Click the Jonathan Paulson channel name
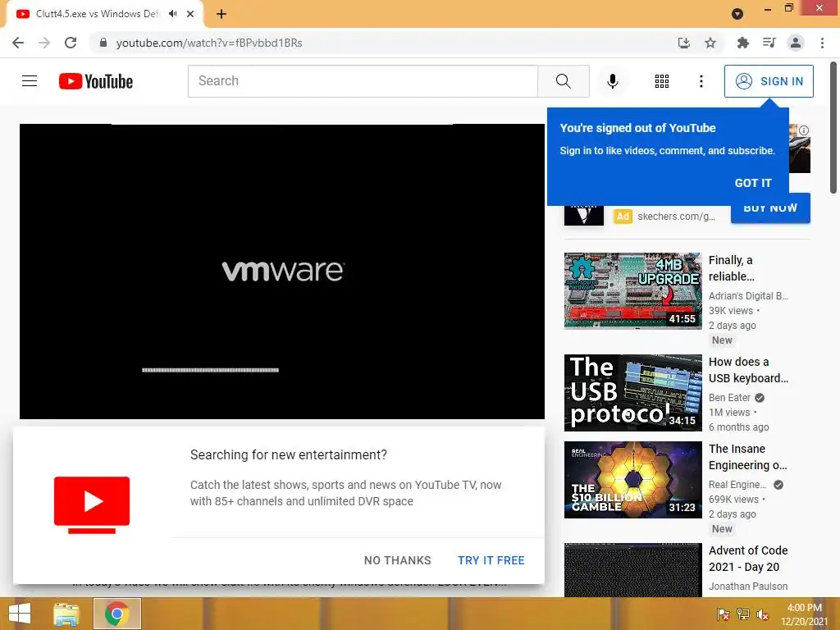 (x=748, y=586)
